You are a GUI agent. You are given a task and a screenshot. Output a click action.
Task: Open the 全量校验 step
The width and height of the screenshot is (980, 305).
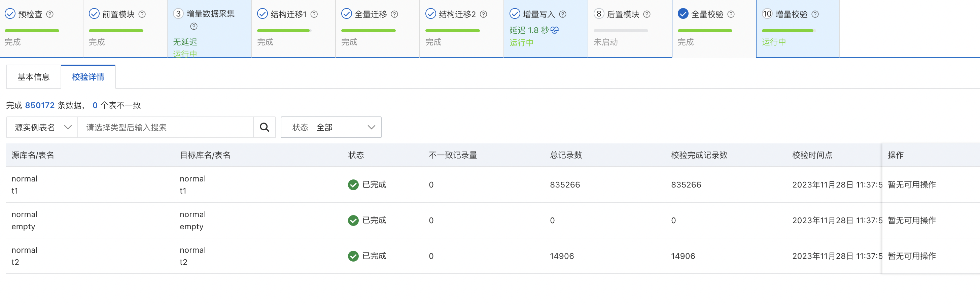point(707,14)
